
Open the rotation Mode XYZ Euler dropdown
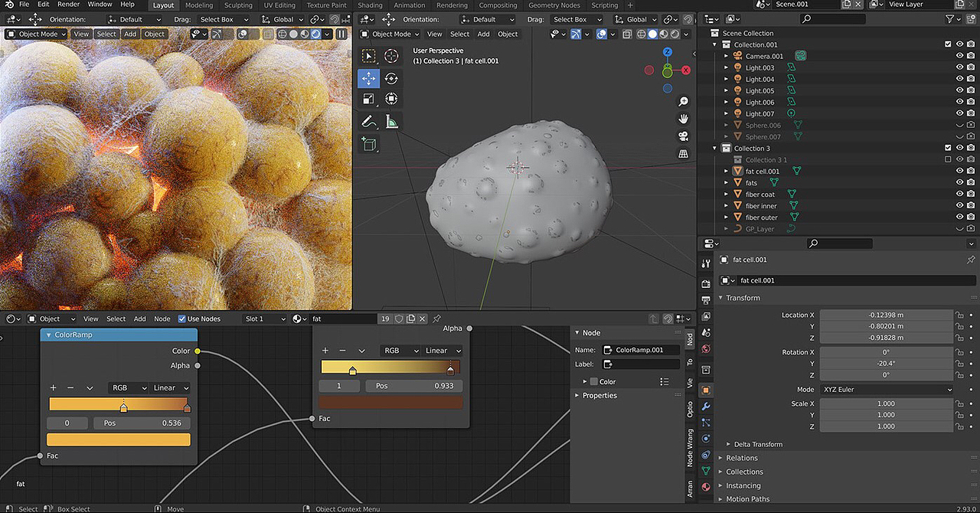click(887, 390)
